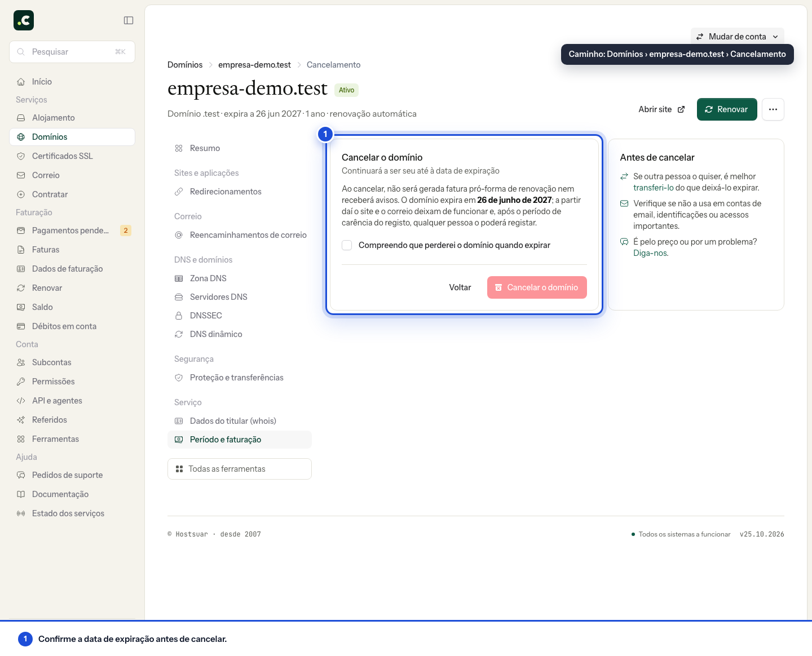Click the DNSSEC padlock icon
The width and height of the screenshot is (812, 656).
pos(179,316)
